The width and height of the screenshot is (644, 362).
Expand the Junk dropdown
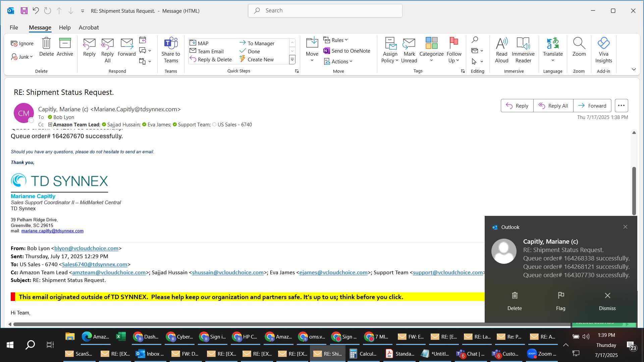point(22,57)
